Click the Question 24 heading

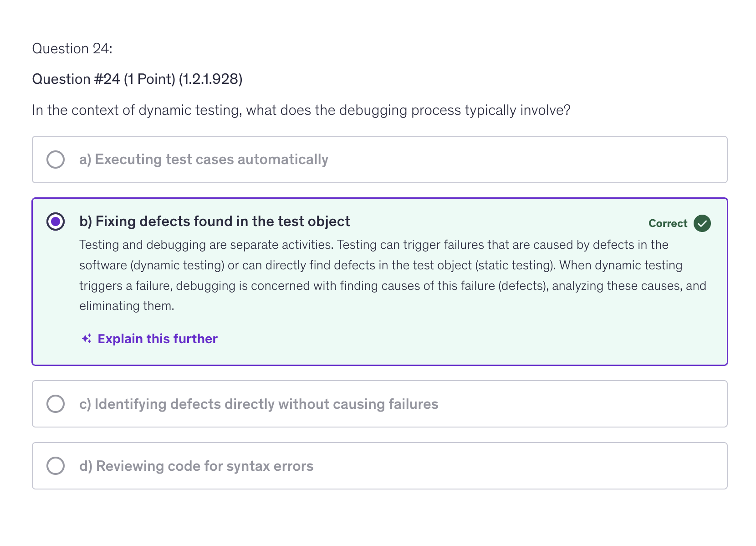[x=72, y=48]
